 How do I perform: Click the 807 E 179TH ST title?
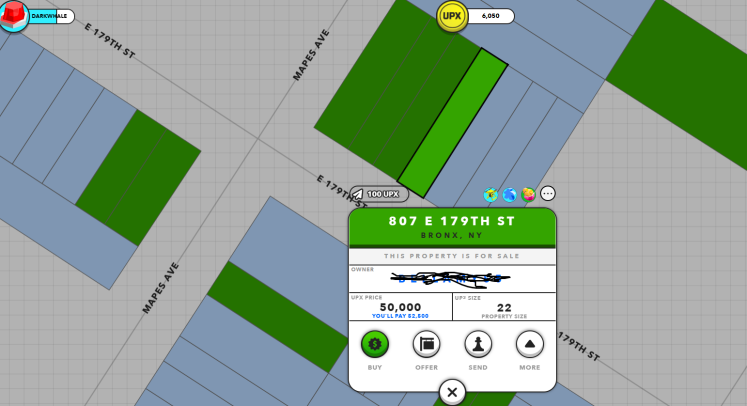[x=452, y=221]
